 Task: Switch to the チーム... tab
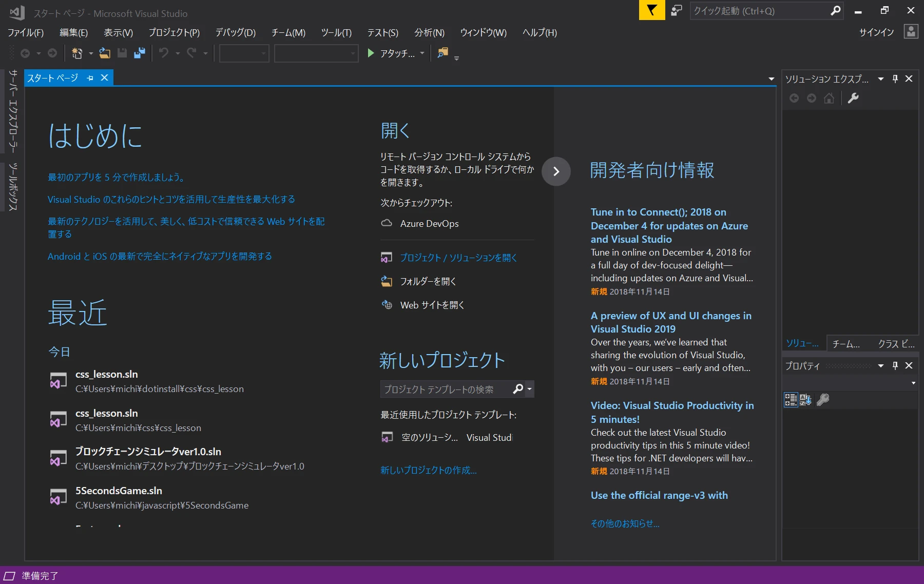(846, 344)
